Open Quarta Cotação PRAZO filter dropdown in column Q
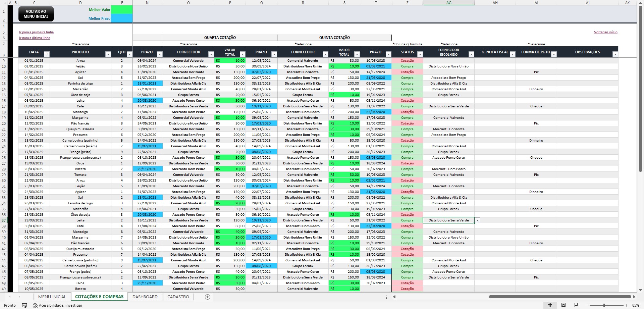644x309 pixels. point(274,54)
